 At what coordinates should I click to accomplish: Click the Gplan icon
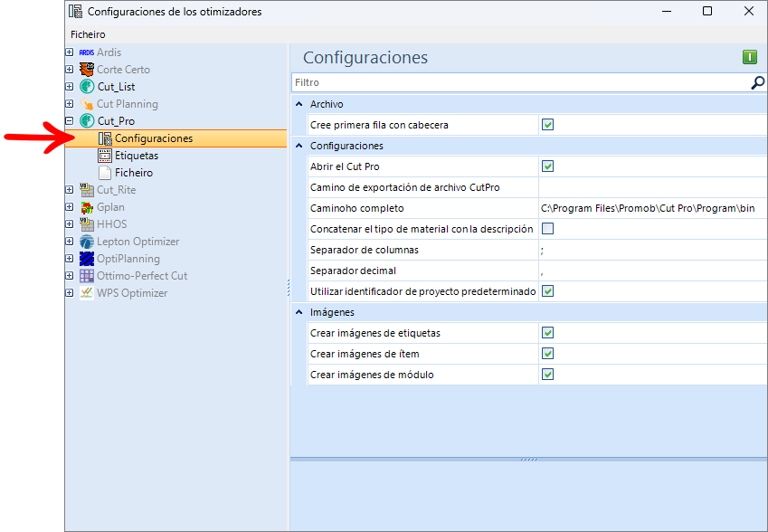[x=87, y=207]
